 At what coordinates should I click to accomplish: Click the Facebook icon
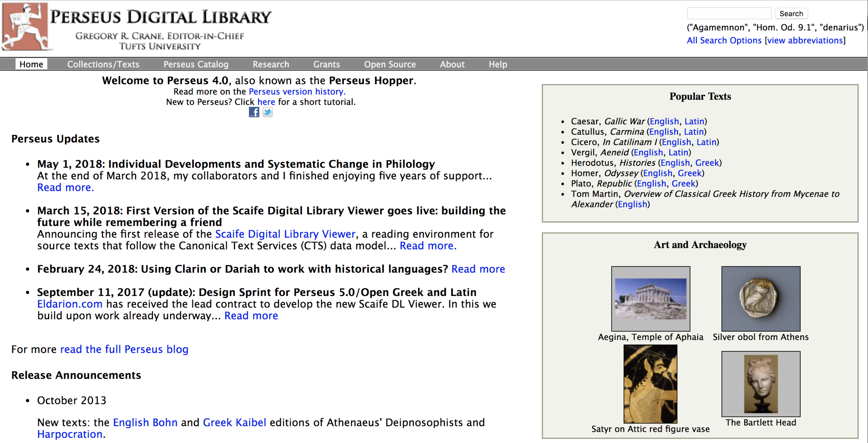point(254,112)
